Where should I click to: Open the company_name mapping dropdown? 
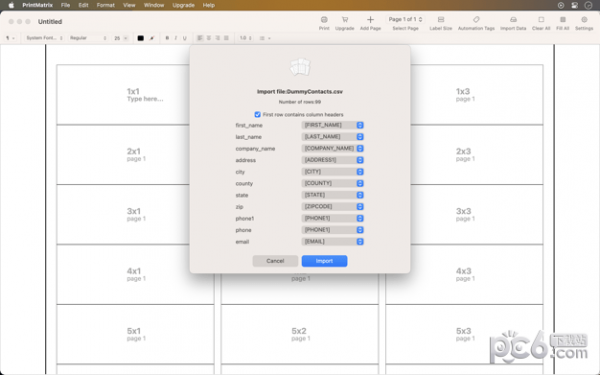[x=333, y=148]
